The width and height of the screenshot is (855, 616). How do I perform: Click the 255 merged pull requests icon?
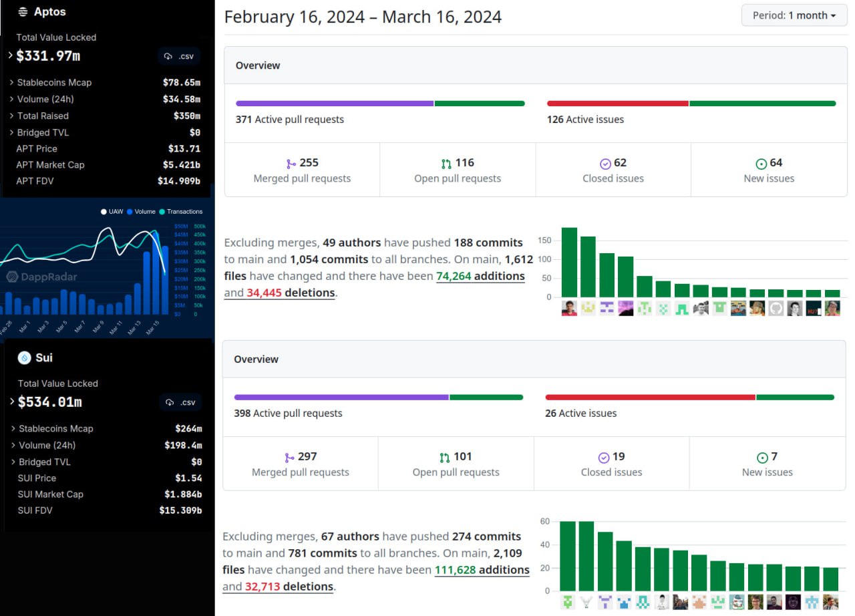[291, 164]
